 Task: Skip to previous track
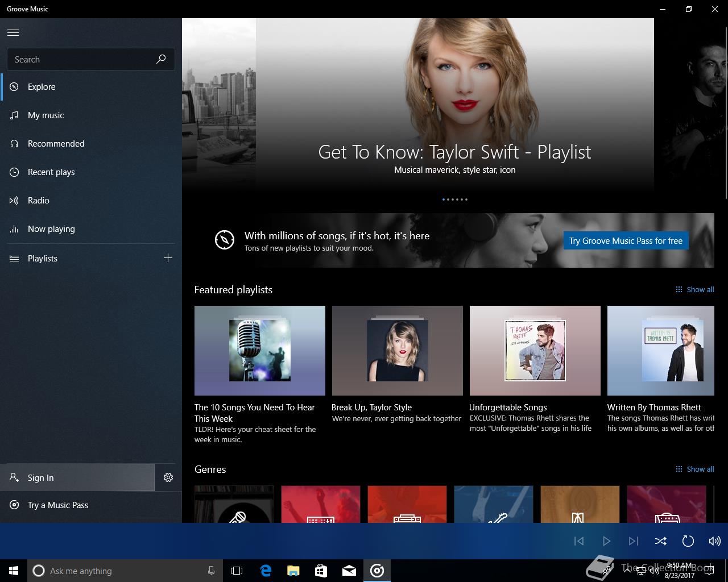coord(579,541)
